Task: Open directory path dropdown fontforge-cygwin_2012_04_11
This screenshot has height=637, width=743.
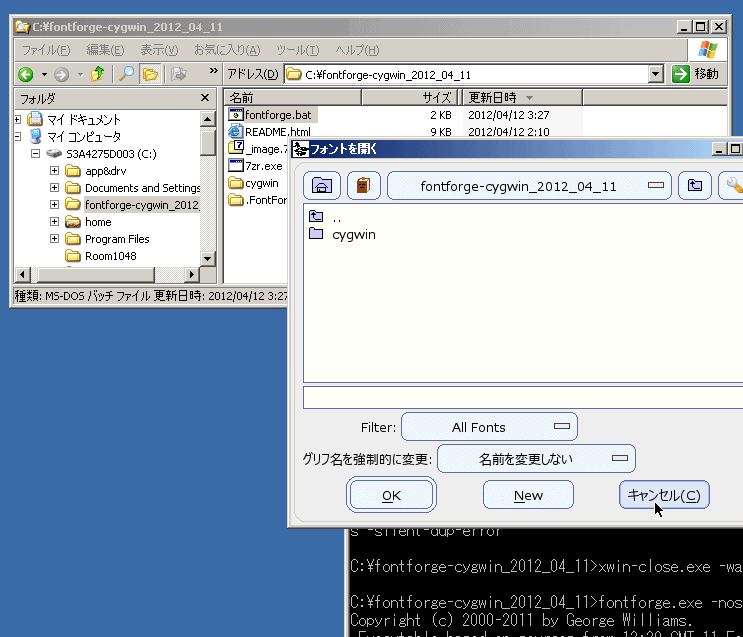Action: click(529, 186)
